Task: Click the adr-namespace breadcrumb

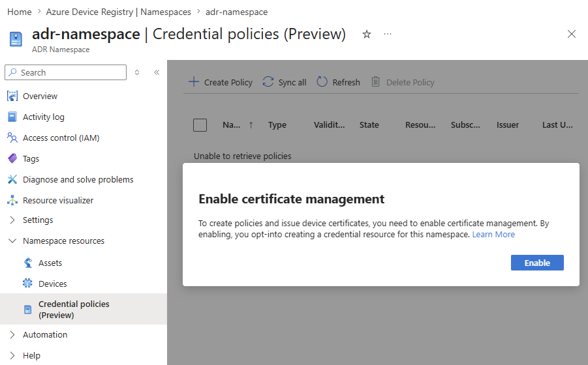Action: [x=237, y=12]
